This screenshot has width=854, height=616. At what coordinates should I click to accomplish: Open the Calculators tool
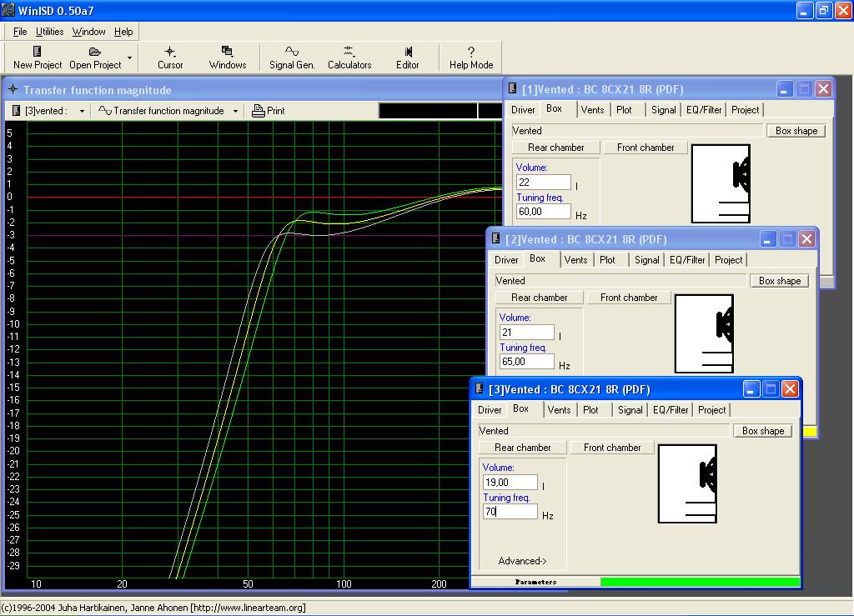pos(349,58)
